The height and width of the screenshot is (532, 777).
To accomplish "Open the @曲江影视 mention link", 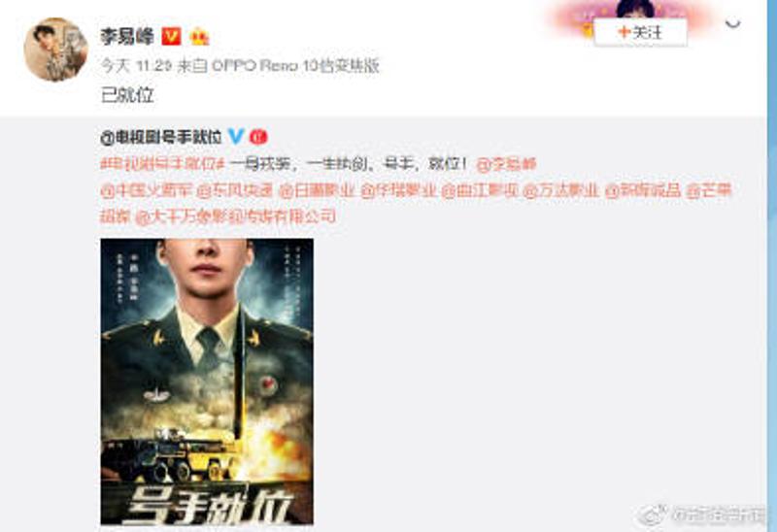I will coord(480,190).
